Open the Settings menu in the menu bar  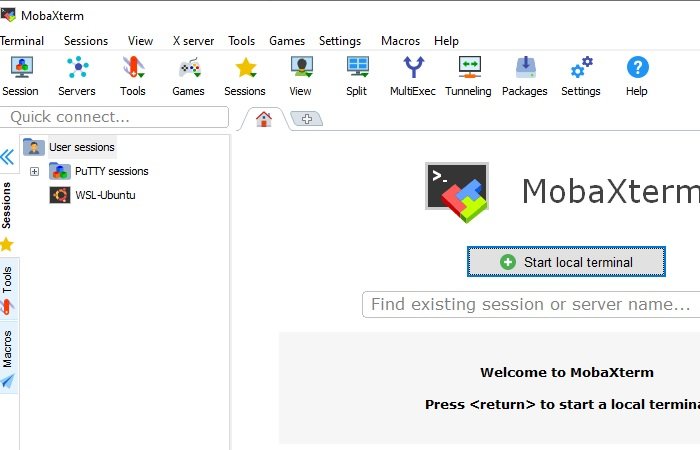(x=340, y=41)
